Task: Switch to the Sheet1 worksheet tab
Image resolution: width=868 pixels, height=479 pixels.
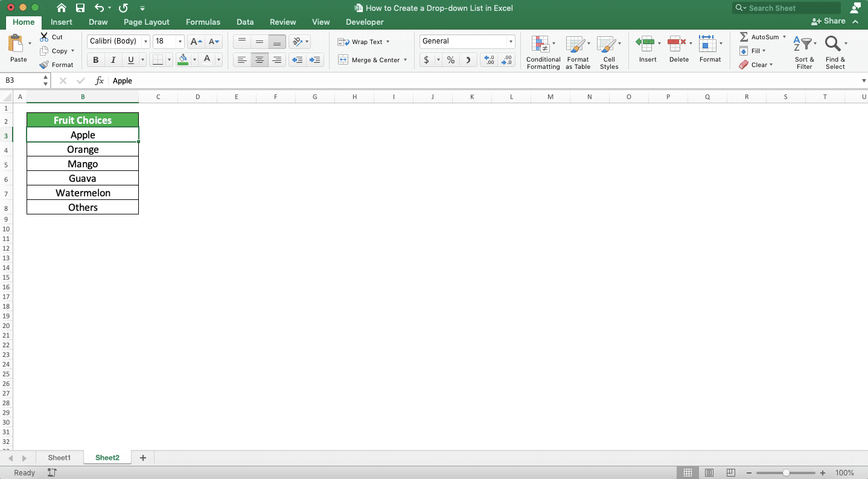Action: (x=59, y=457)
